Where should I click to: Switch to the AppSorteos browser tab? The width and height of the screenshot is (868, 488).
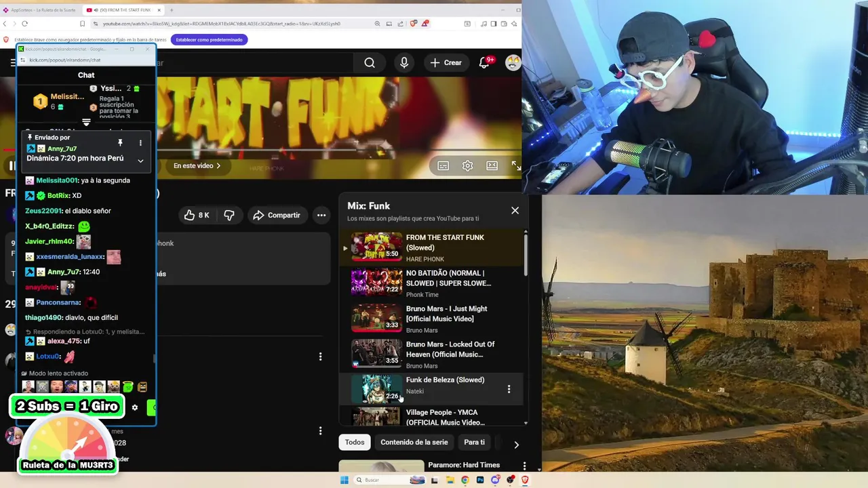pyautogui.click(x=41, y=10)
